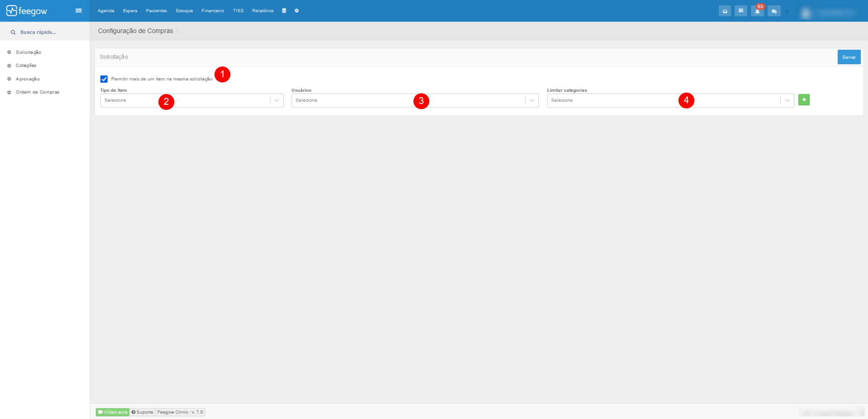Click the feegow logo

point(27,11)
